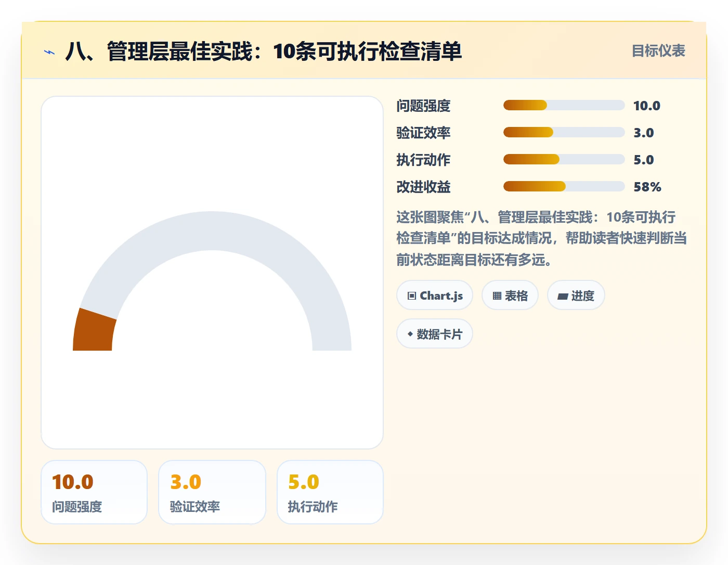The width and height of the screenshot is (728, 565).
Task: Click the 58% value for 改进收益
Action: tap(647, 187)
